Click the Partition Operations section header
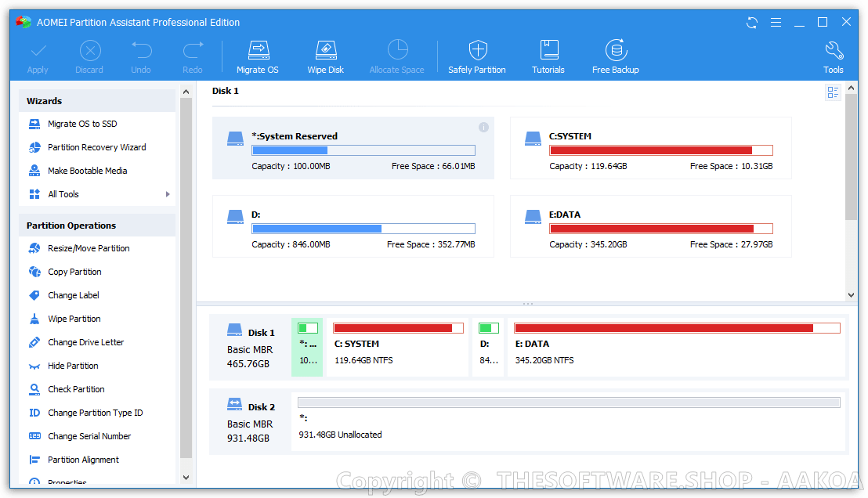The image size is (868, 498). 97,226
